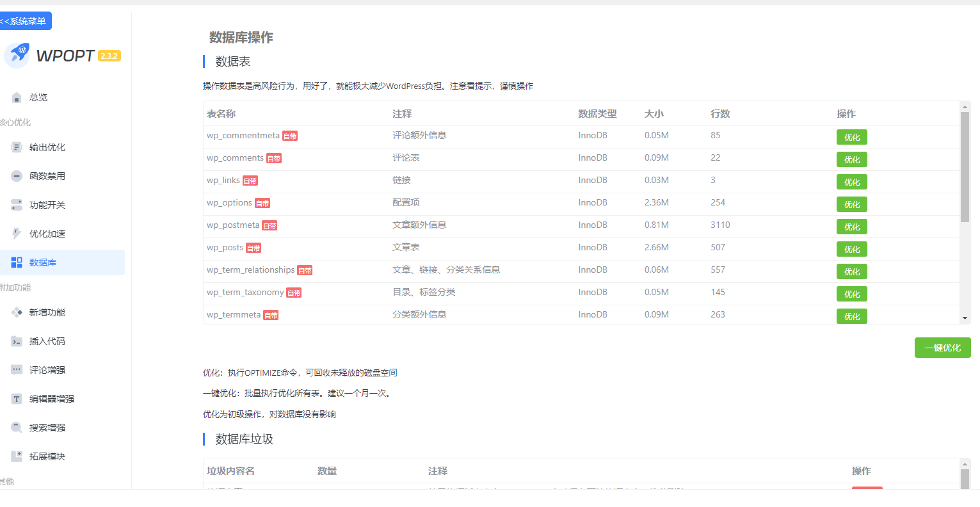This screenshot has width=980, height=507.
Task: Click the data table scrollbar down arrow
Action: click(x=965, y=318)
